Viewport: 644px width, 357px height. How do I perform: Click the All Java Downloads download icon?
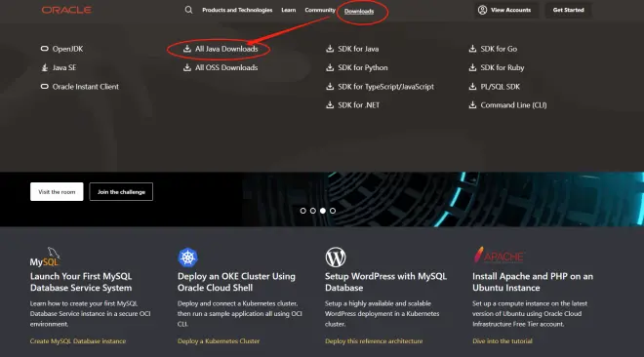click(x=187, y=49)
